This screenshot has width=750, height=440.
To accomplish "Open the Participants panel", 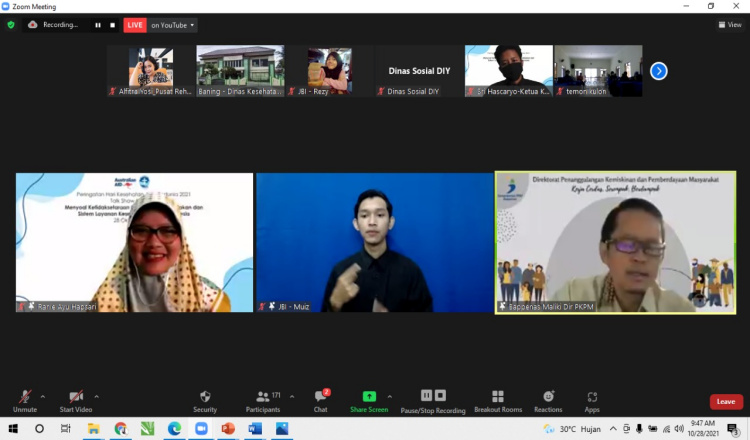I will click(263, 401).
